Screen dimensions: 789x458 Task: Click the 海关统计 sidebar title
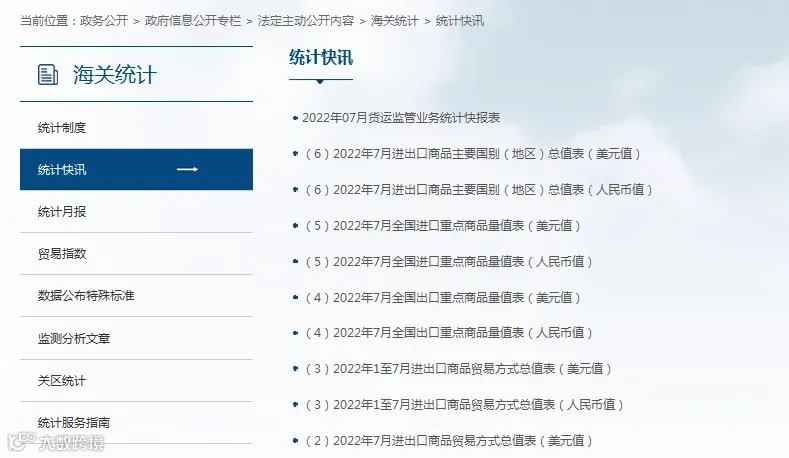[x=115, y=75]
